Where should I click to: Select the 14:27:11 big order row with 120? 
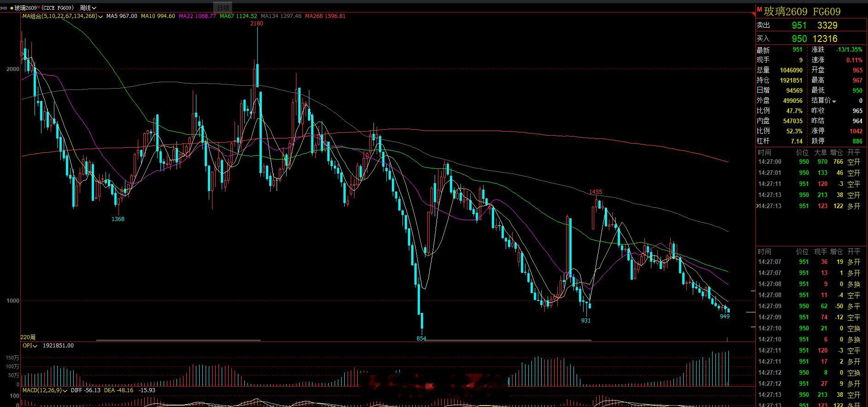coord(810,184)
